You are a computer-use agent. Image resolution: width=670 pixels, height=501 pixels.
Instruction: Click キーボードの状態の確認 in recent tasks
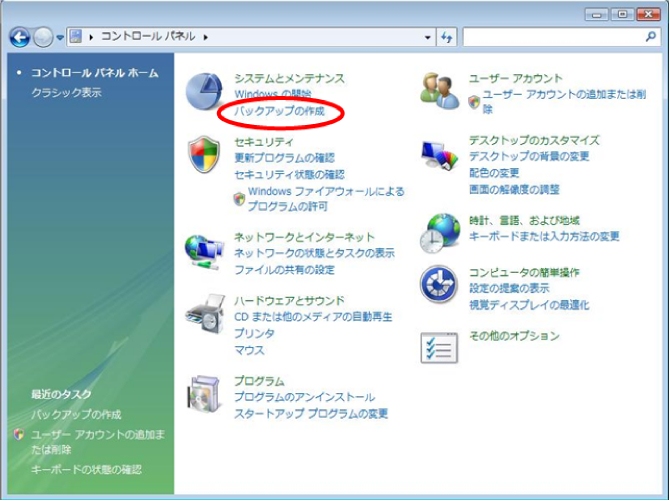point(86,469)
